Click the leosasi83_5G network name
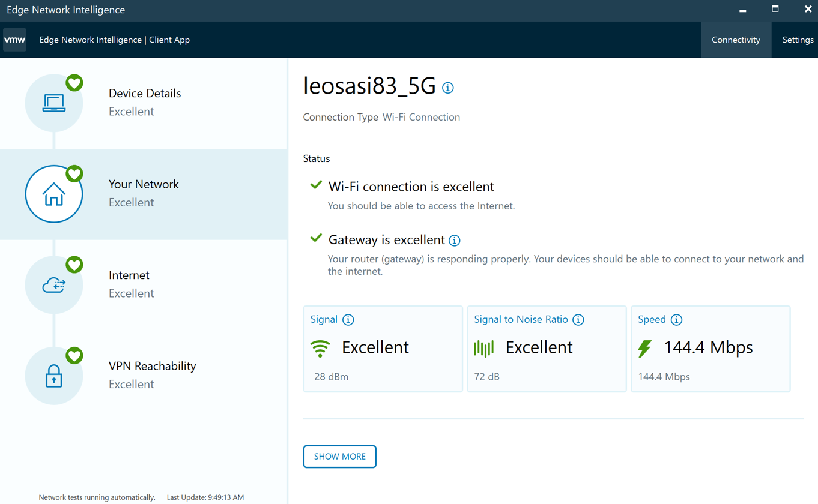 point(369,86)
